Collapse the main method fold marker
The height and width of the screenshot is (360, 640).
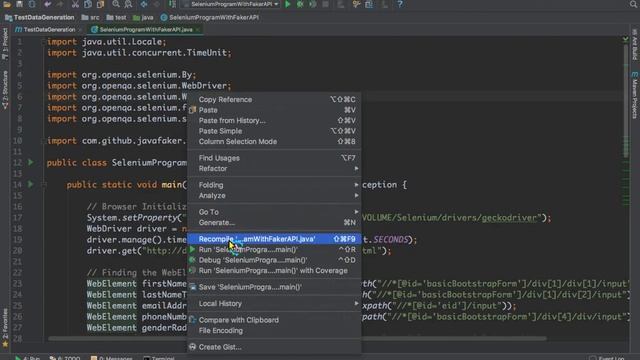(x=43, y=184)
